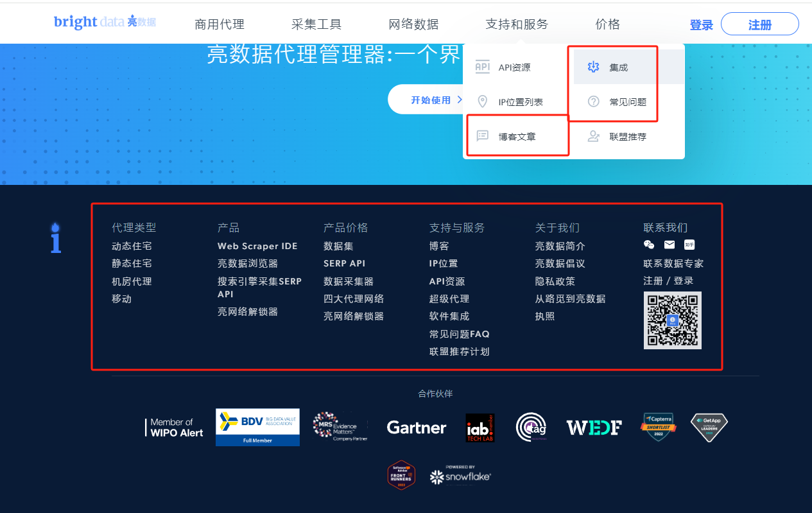
Task: Open the 动态住宅 footer link
Action: point(132,246)
